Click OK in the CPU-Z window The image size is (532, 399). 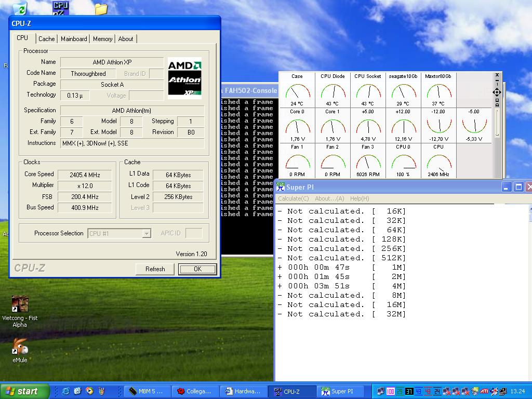pyautogui.click(x=197, y=269)
